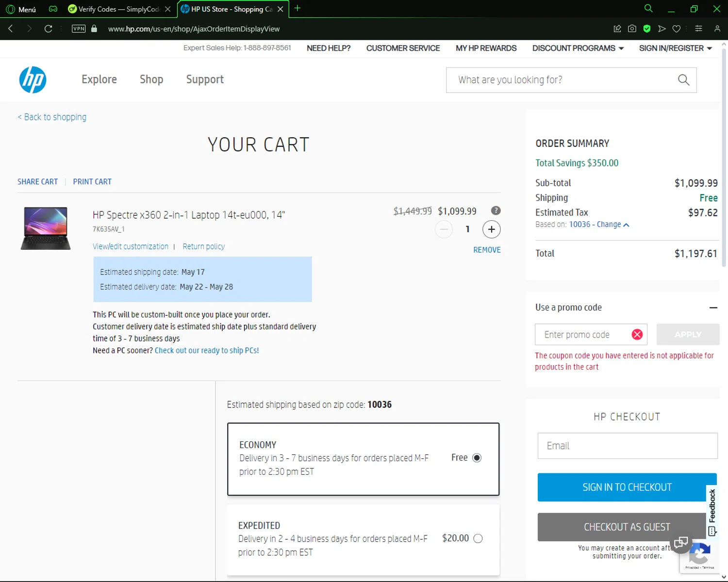Open Need Help? link

click(329, 48)
